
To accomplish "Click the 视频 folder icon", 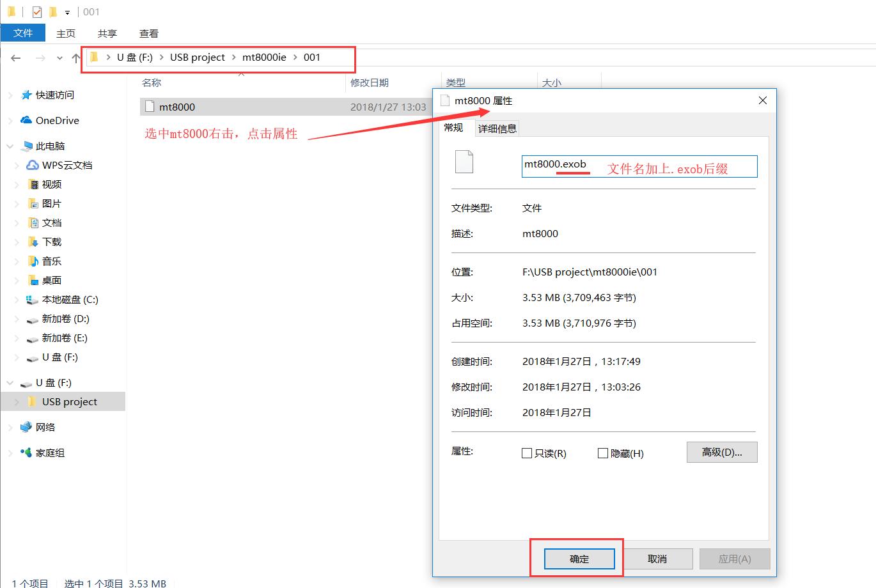I will point(33,184).
